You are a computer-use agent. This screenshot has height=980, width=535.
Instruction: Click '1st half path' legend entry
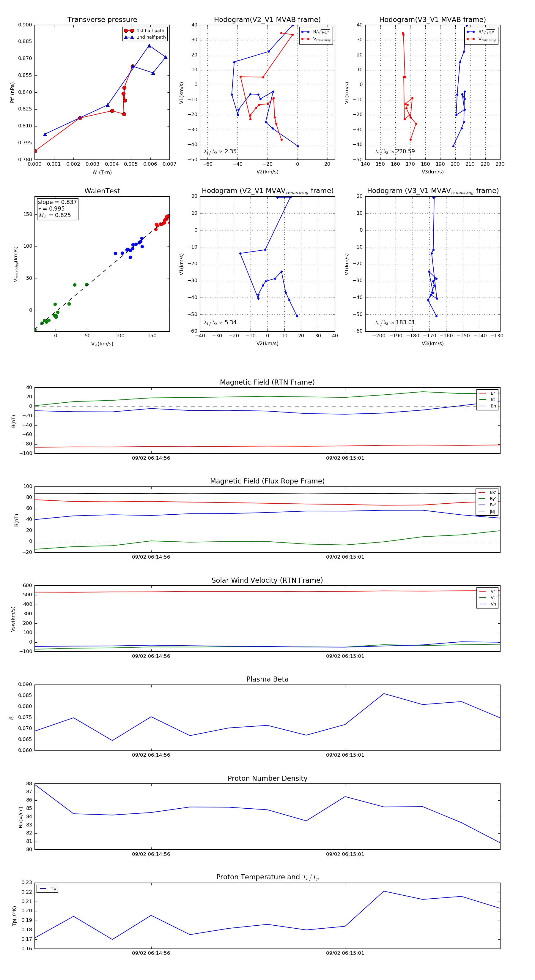point(145,31)
